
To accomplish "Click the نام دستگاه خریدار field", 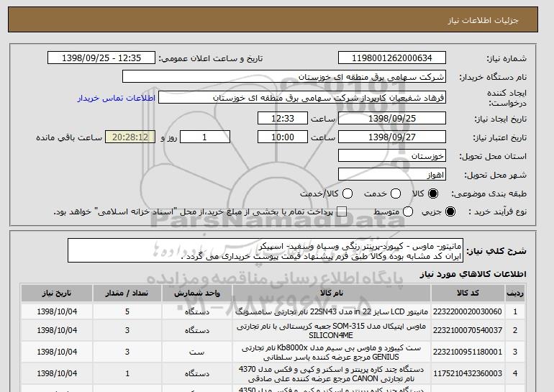I will tap(284, 76).
